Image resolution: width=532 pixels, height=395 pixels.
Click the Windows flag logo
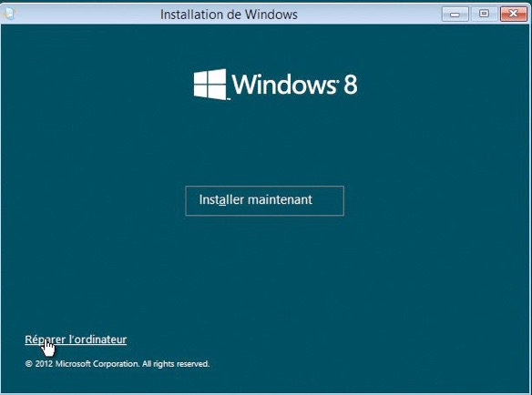pos(210,85)
